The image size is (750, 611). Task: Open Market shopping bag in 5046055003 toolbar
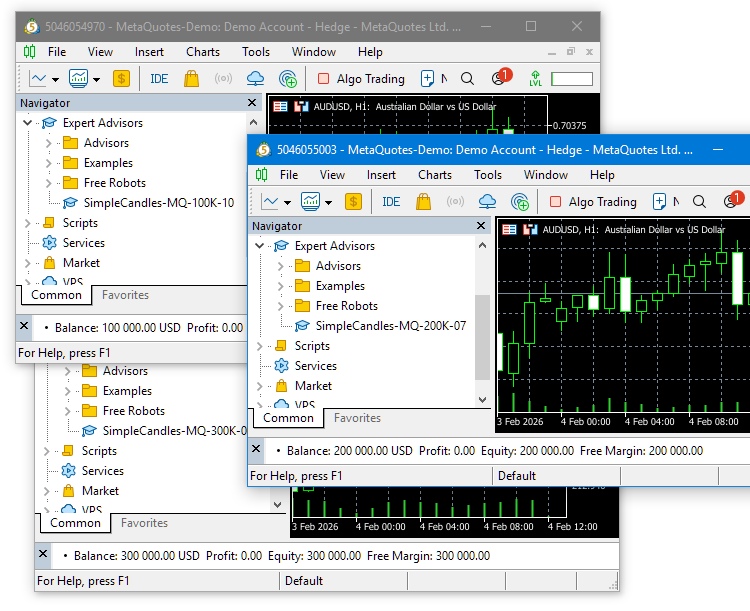423,201
